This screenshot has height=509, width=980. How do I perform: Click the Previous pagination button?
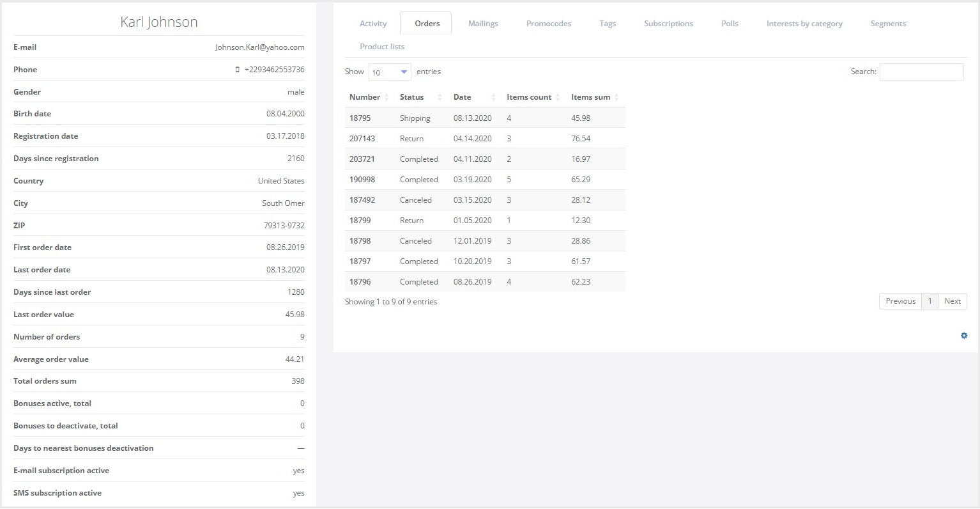coord(900,301)
